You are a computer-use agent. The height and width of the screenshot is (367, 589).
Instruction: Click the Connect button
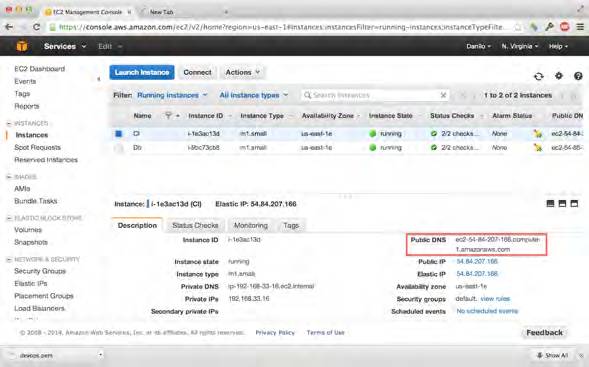pos(197,72)
